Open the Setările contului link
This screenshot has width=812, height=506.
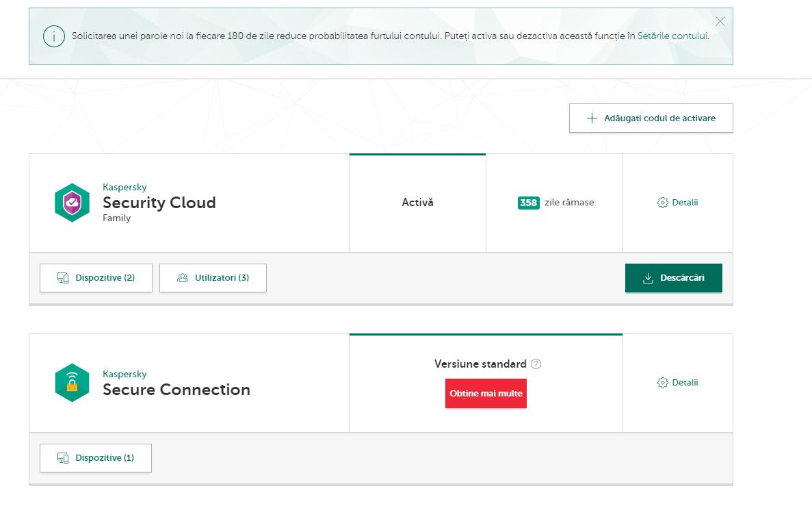[x=672, y=36]
